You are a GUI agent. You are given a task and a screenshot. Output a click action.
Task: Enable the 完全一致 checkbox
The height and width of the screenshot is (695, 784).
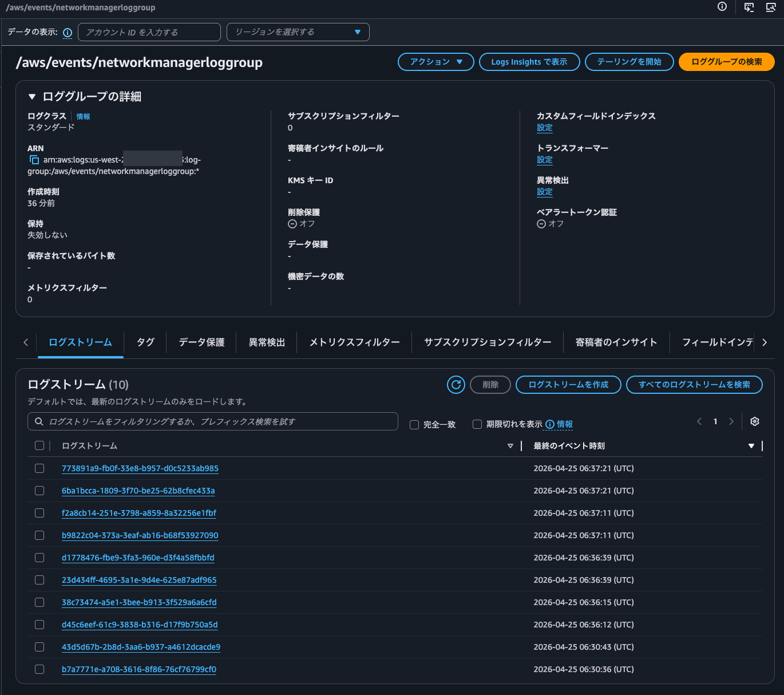[414, 425]
